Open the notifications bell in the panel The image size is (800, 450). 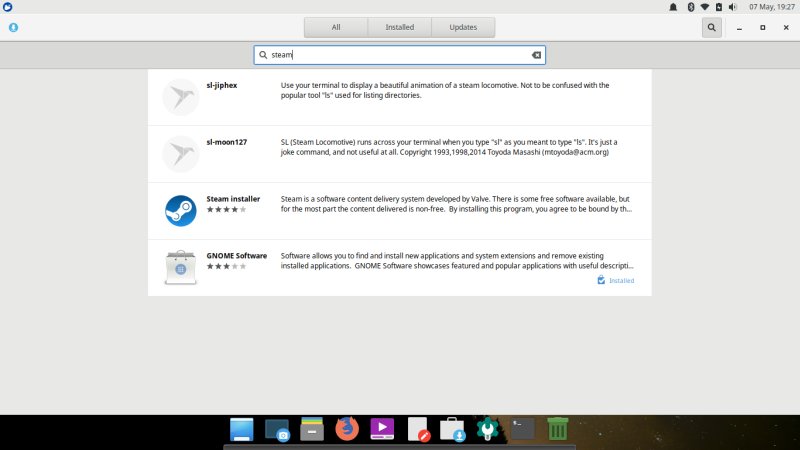click(673, 7)
